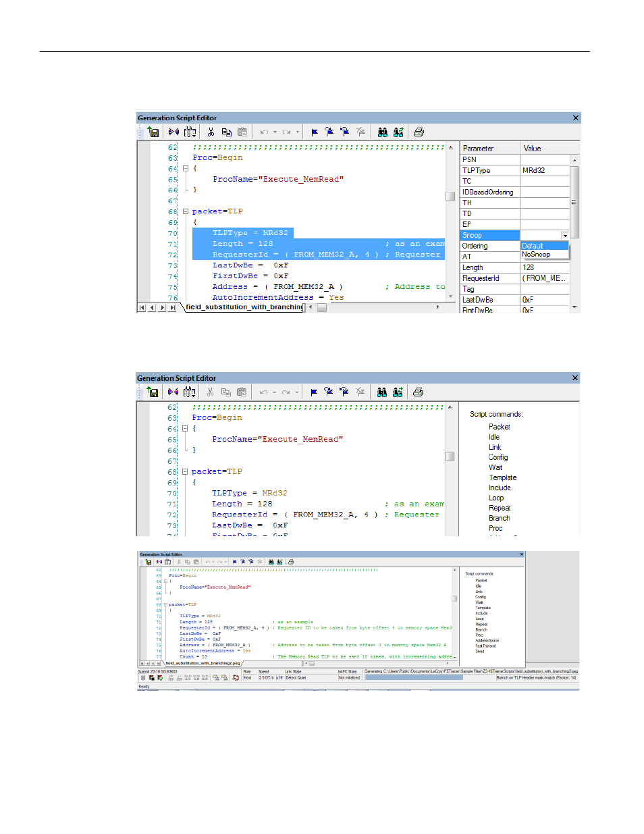Clear all bookmarks in top editor
This screenshot has width=644, height=834.
click(x=361, y=132)
